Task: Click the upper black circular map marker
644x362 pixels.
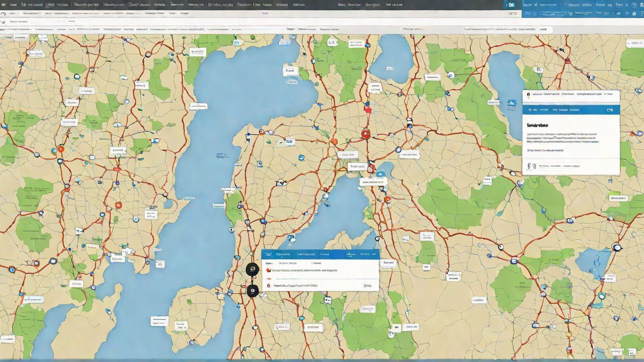Action: (x=253, y=269)
